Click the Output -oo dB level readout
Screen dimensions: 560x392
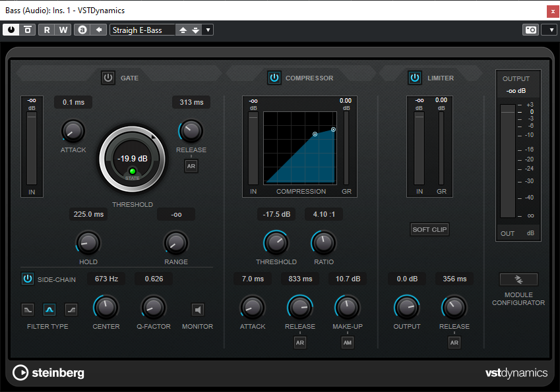click(516, 91)
